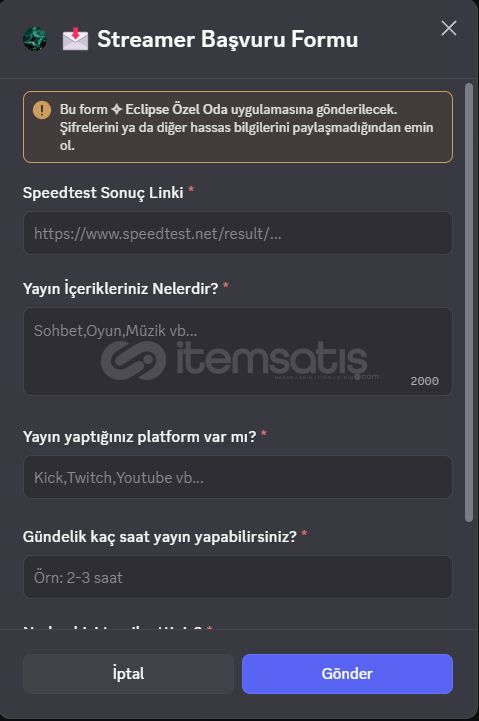Image resolution: width=479 pixels, height=721 pixels.
Task: Click the 2000 character counter
Action: [x=424, y=381]
